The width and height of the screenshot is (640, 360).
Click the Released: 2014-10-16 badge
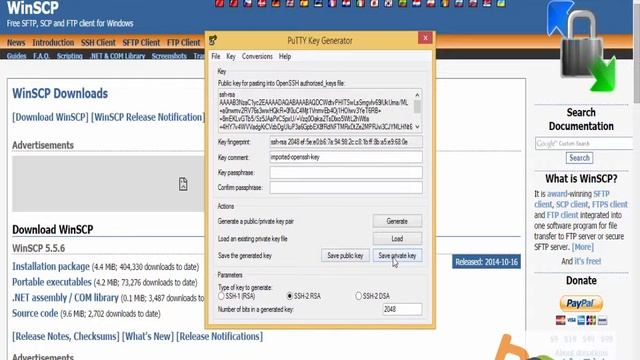pyautogui.click(x=486, y=262)
